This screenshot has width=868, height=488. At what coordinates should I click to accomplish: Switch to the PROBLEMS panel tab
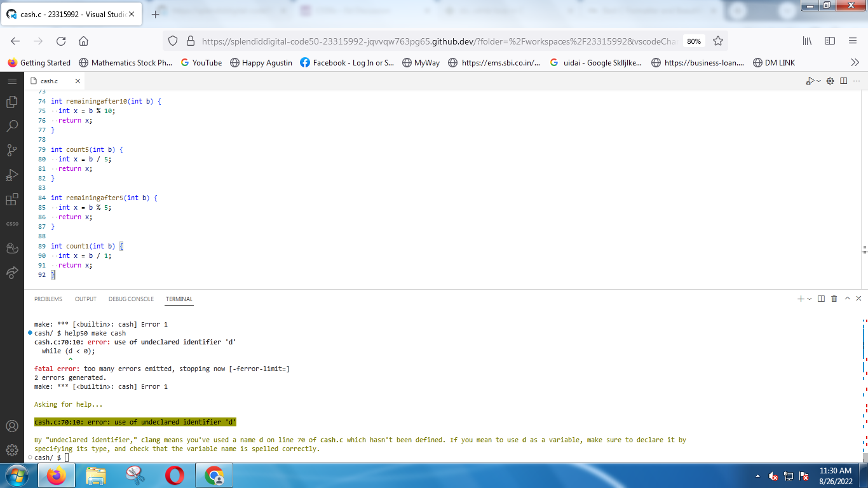[x=48, y=299]
